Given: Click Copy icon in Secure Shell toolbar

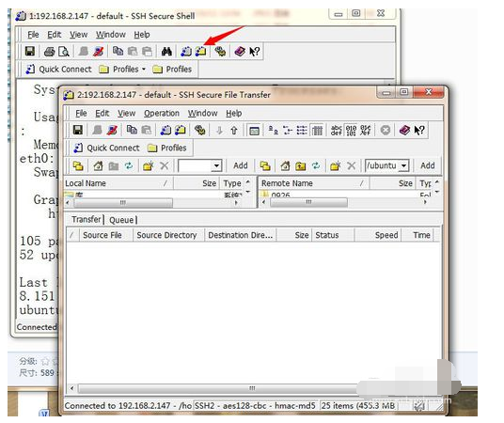Looking at the screenshot, I should point(118,52).
